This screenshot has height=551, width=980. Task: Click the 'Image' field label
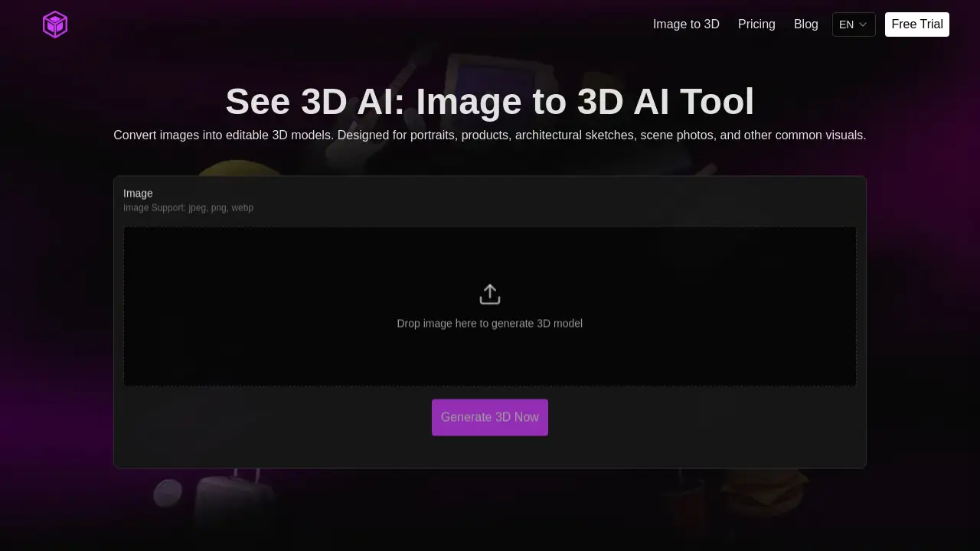[x=138, y=193]
